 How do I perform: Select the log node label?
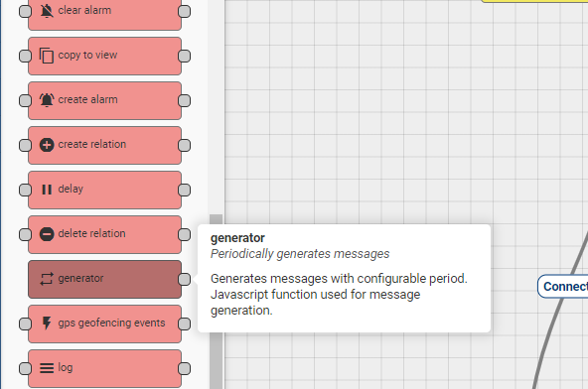pos(66,367)
